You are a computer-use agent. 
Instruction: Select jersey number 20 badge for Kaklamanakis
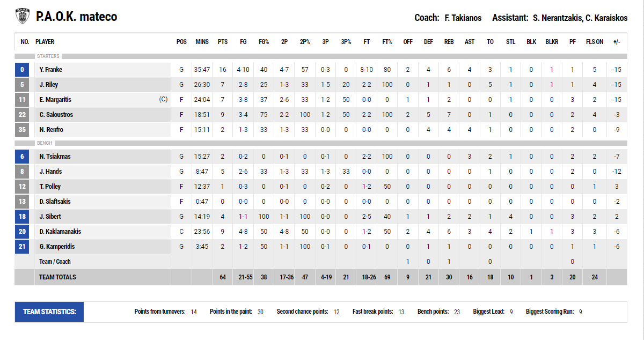click(x=22, y=232)
